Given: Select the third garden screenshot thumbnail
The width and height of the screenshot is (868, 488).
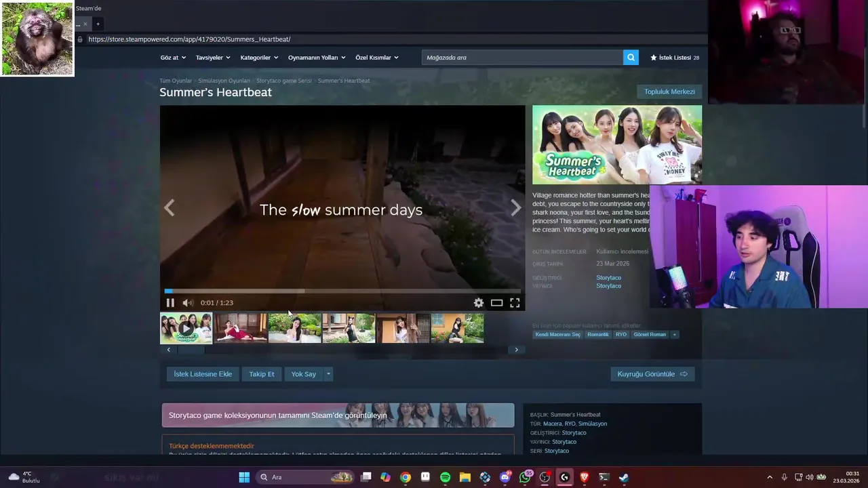Looking at the screenshot, I should [295, 328].
